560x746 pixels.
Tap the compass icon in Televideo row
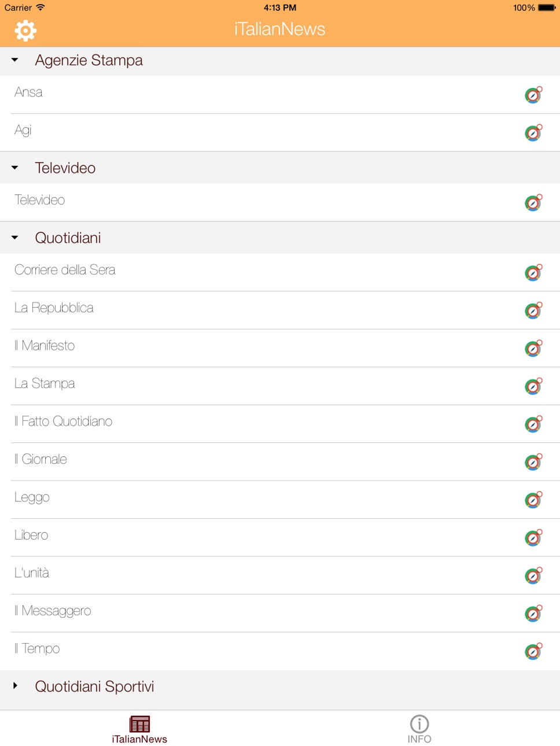click(533, 203)
